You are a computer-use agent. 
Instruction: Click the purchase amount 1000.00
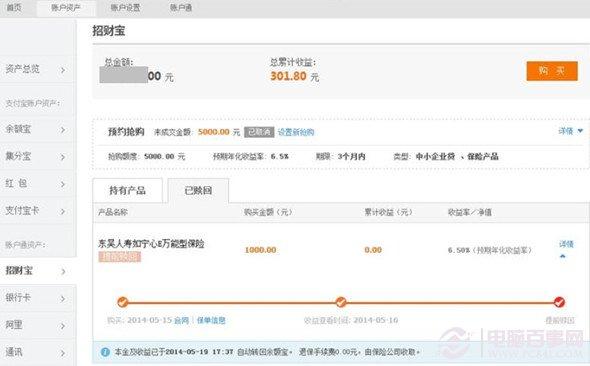260,250
